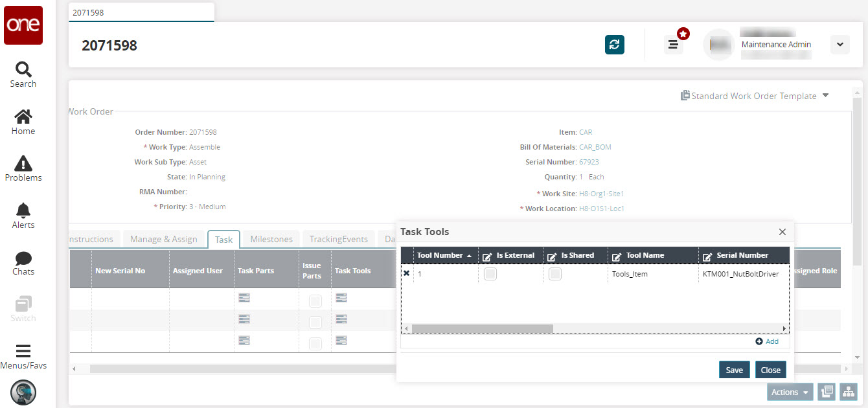Click the refresh icon in header

point(614,45)
